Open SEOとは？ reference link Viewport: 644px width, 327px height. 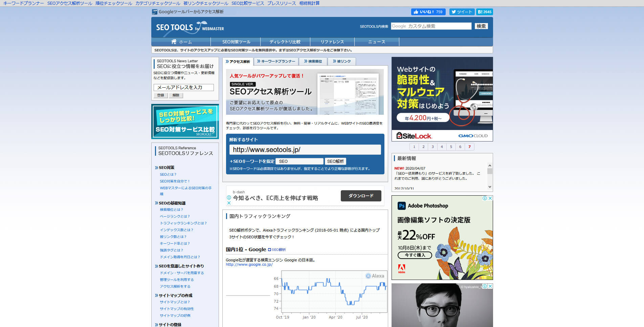click(x=168, y=175)
